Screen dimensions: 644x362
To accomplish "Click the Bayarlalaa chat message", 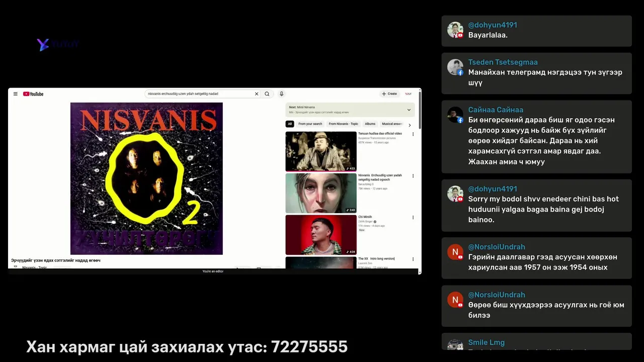I will point(488,35).
